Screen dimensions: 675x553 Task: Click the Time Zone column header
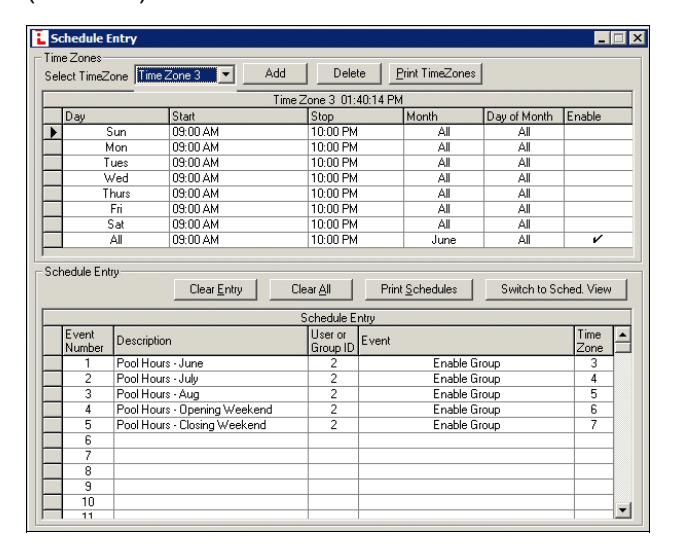[594, 341]
